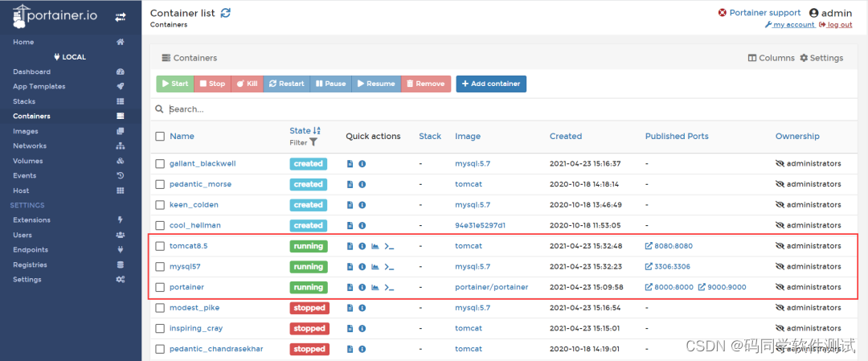Viewport: 868px width, 361px height.
Task: Select cool_hellman checkbox
Action: pyautogui.click(x=160, y=225)
